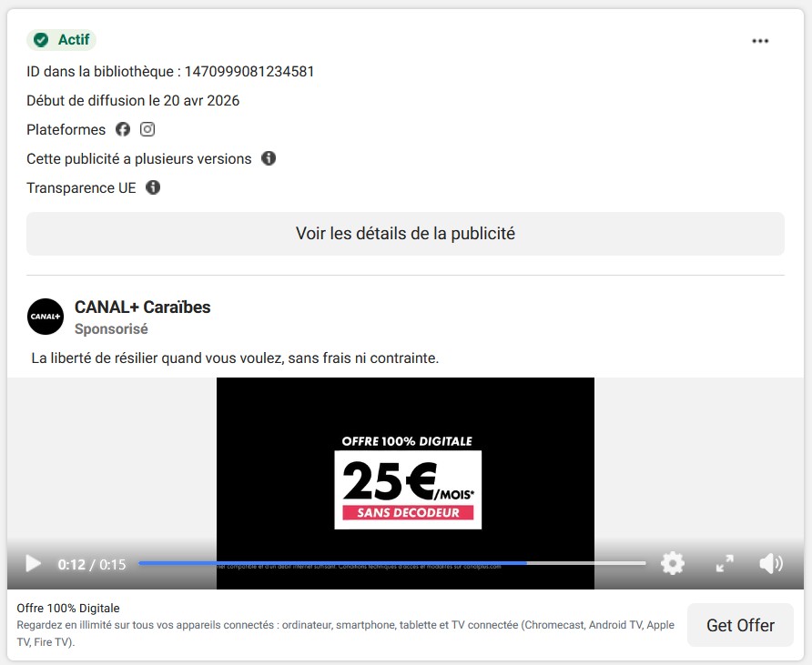Click ad text 'La liberté de résilier'

(235, 358)
